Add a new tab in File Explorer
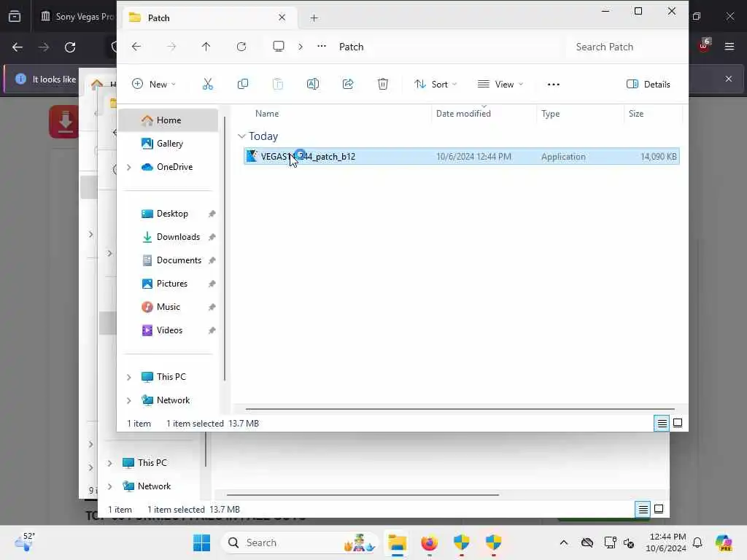 pos(314,18)
